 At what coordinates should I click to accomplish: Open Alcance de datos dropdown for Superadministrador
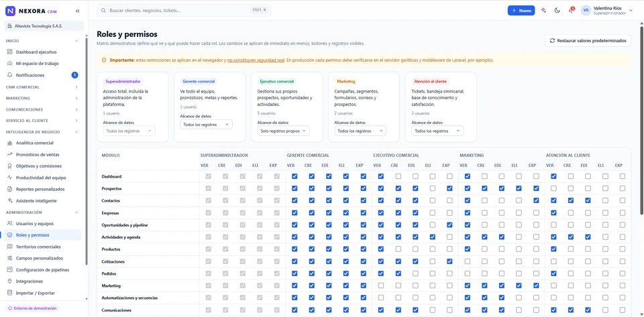(x=129, y=131)
